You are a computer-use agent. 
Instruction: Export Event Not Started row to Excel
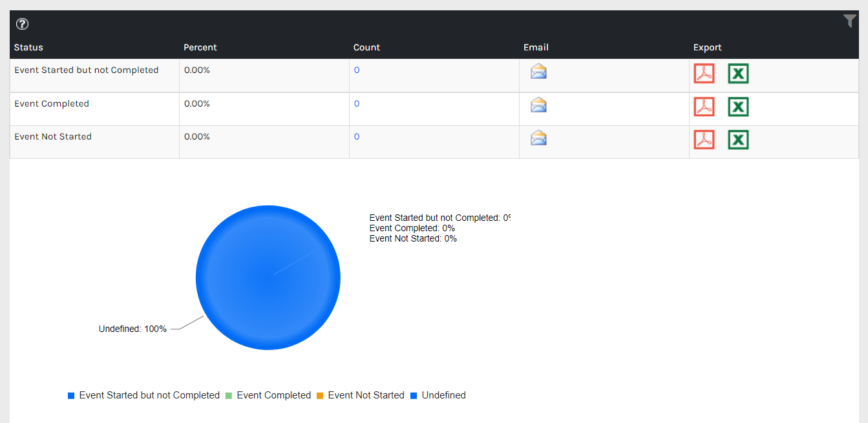coord(738,139)
